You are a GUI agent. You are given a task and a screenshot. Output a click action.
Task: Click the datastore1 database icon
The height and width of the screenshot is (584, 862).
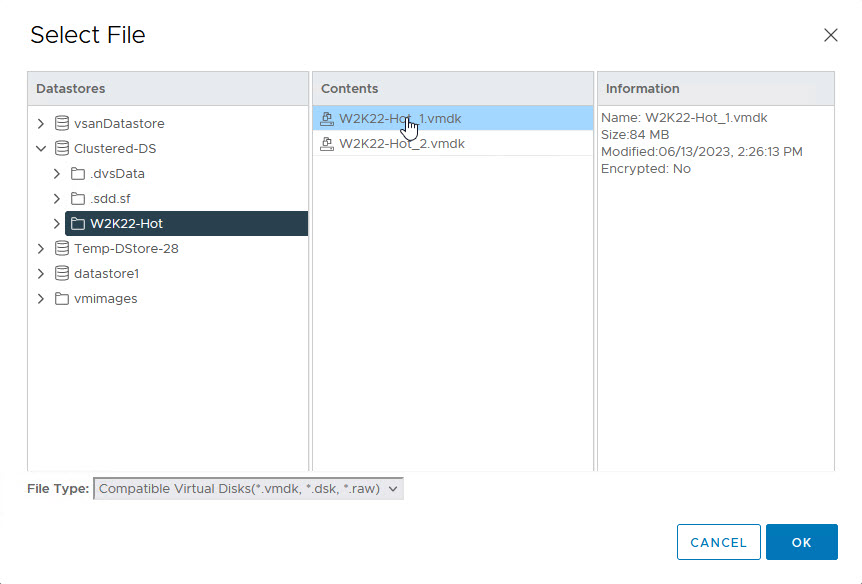coord(62,274)
